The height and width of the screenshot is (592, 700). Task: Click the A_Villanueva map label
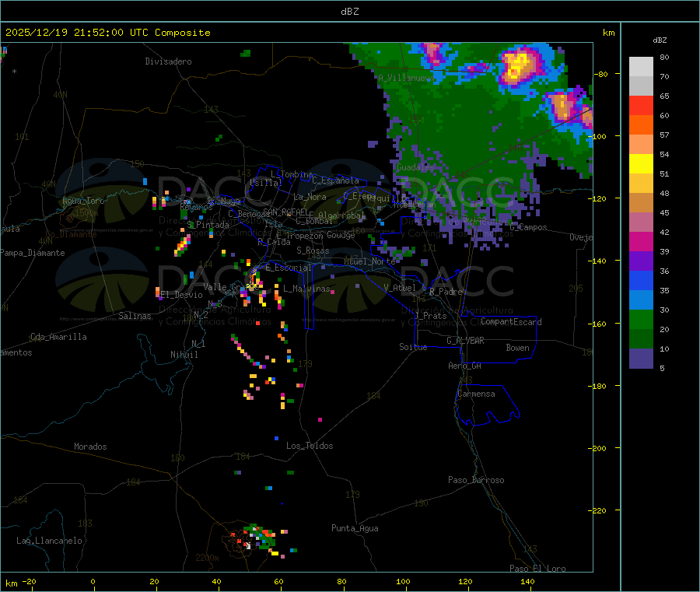[406, 78]
